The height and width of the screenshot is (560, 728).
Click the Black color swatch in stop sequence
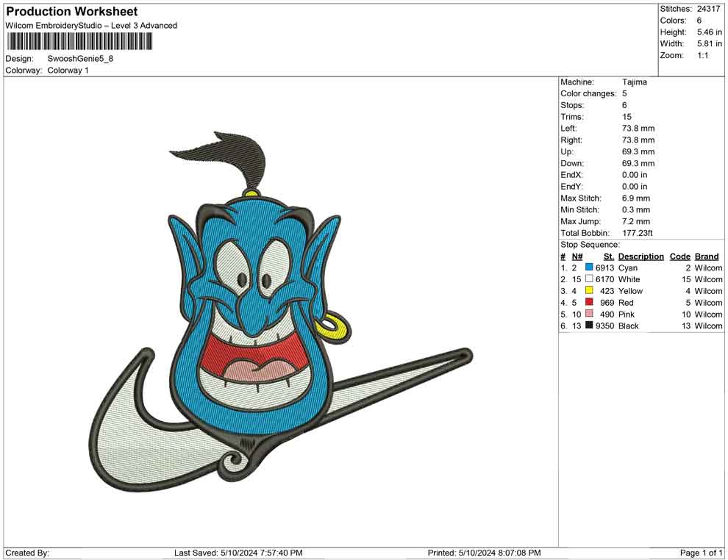(589, 326)
